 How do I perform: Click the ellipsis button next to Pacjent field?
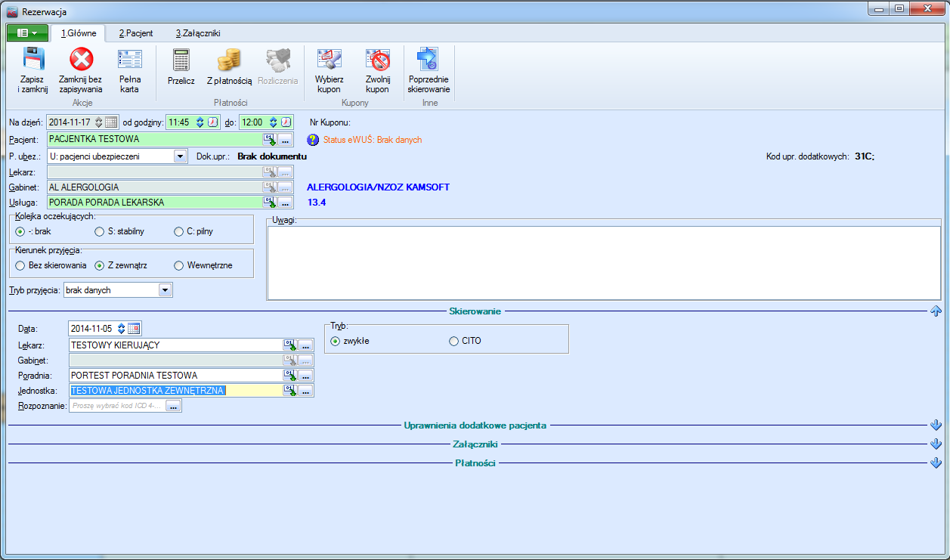284,140
